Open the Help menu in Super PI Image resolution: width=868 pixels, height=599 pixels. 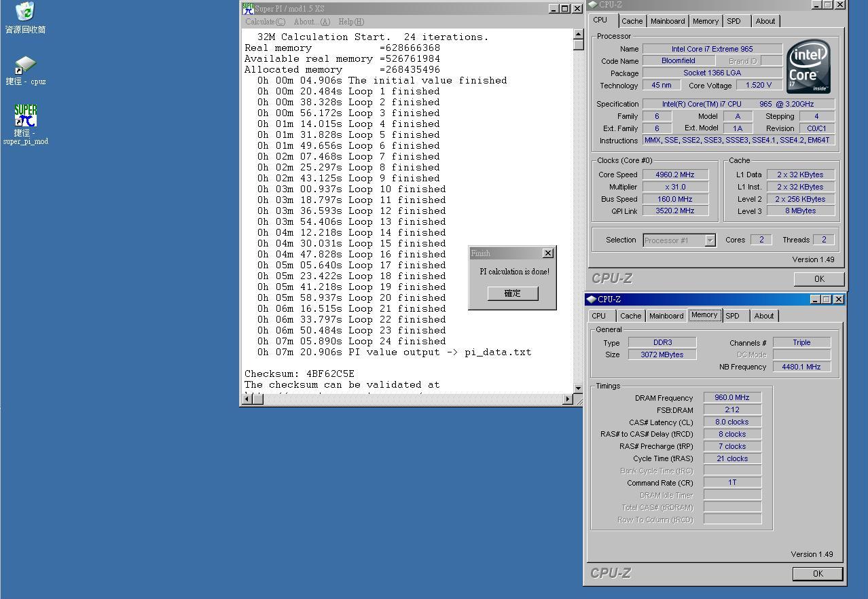351,22
